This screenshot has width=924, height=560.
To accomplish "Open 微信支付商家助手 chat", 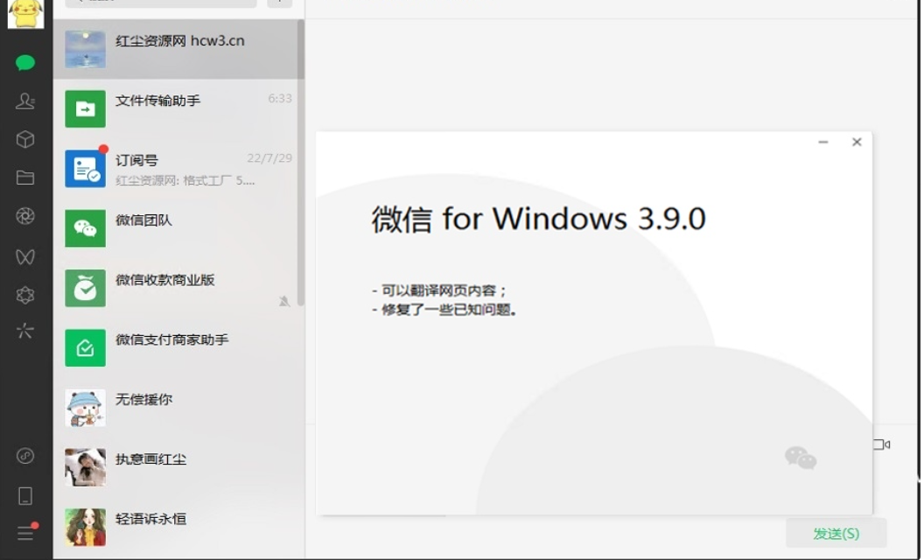I will (178, 347).
